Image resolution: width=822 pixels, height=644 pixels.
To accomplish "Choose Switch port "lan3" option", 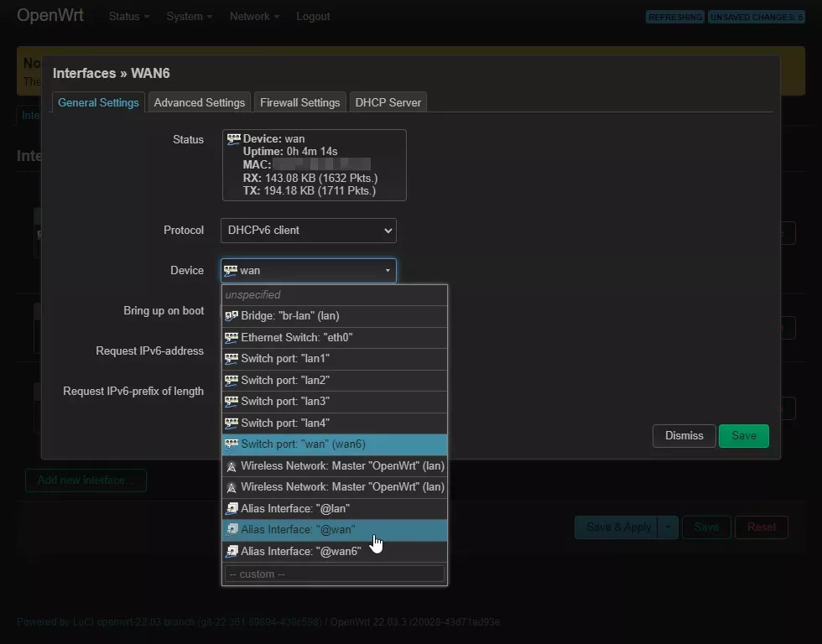I will (x=335, y=402).
